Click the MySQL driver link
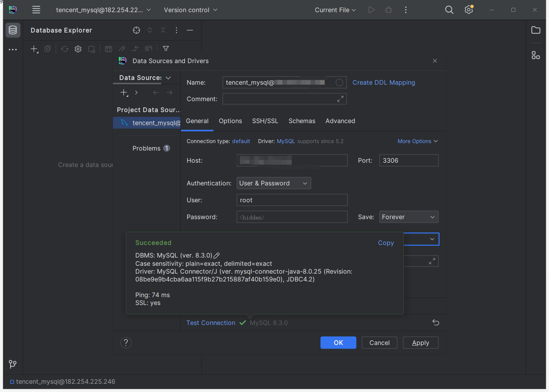This screenshot has width=549, height=392. click(x=286, y=141)
